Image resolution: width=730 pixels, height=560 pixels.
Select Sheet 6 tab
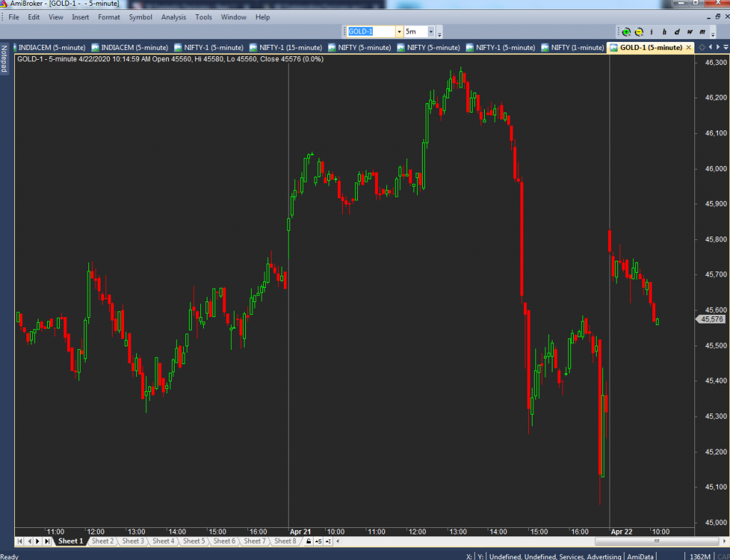point(225,541)
